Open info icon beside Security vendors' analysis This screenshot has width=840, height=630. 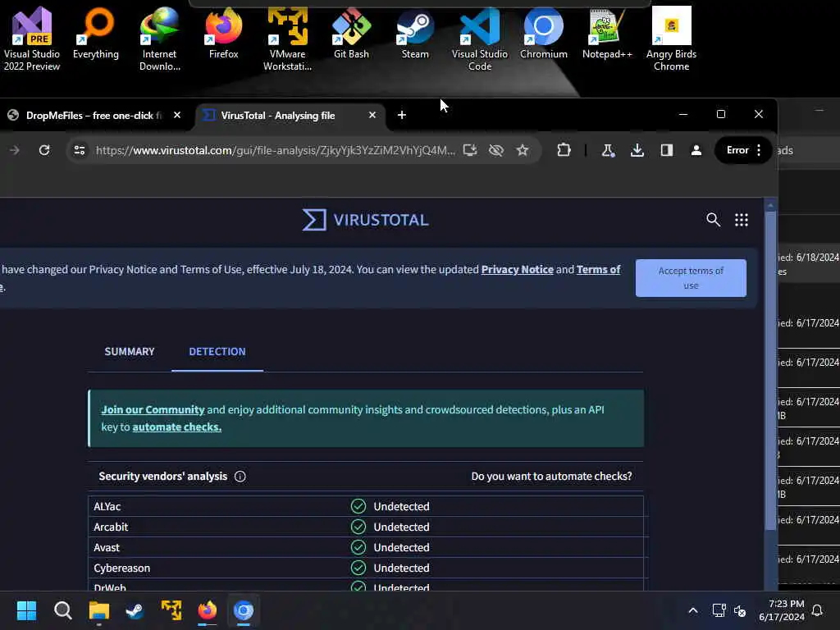(x=240, y=477)
